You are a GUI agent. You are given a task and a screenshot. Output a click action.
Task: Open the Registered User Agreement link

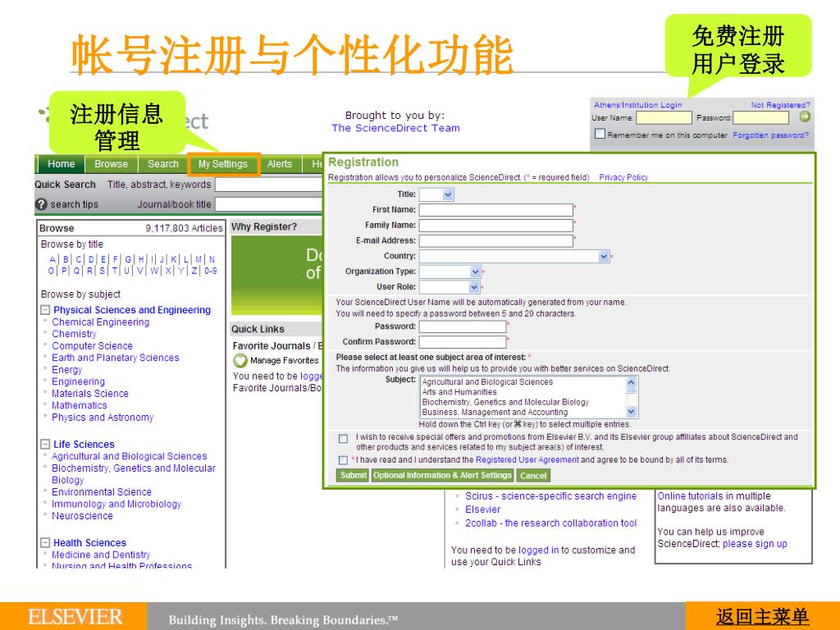tap(527, 459)
